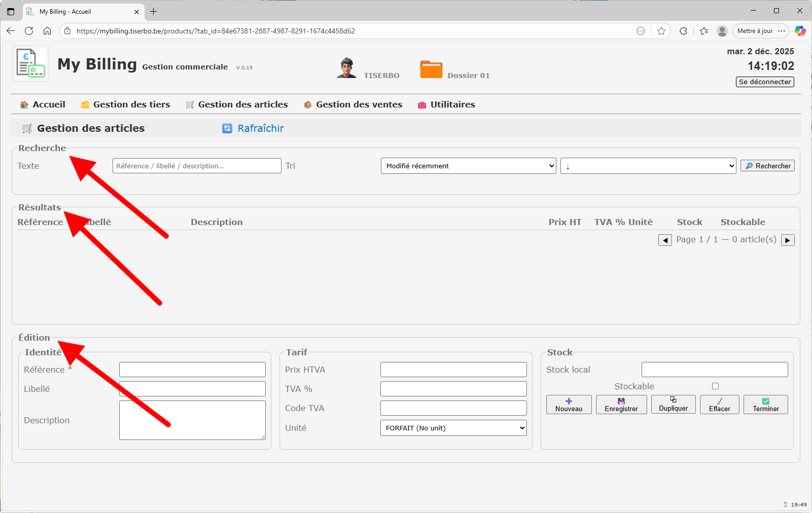Open the Unité FORFAIT dropdown
Screen dimensions: 812x513
click(x=453, y=428)
